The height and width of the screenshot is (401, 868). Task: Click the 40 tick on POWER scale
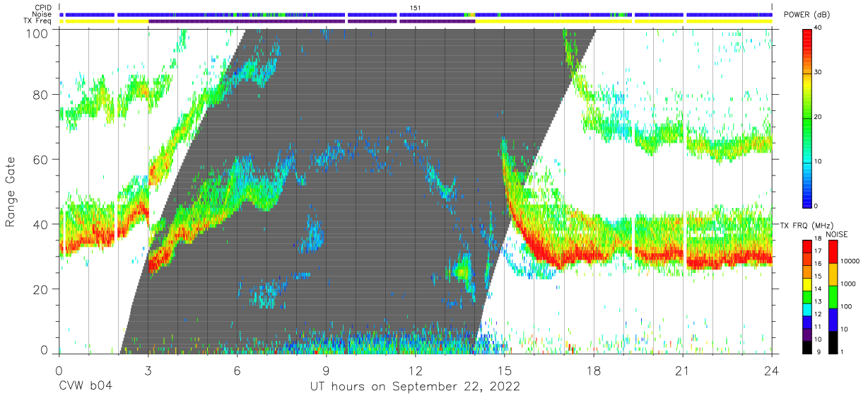click(x=819, y=28)
